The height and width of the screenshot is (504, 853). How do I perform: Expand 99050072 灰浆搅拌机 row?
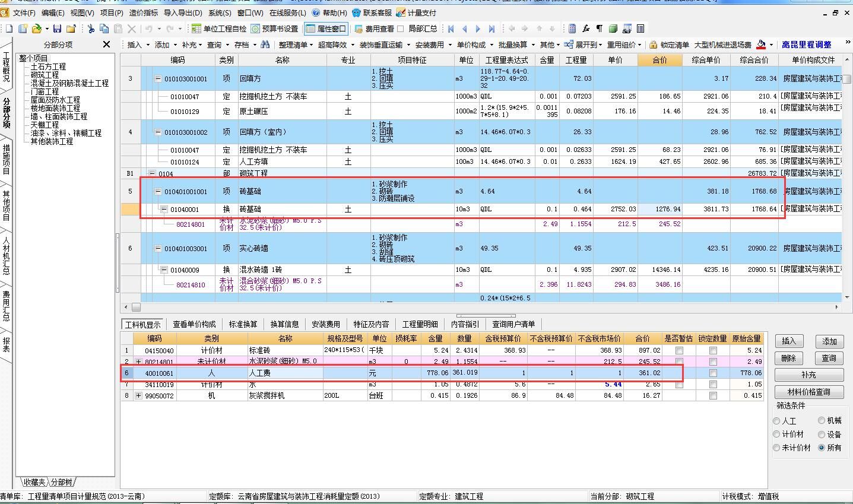(x=138, y=396)
